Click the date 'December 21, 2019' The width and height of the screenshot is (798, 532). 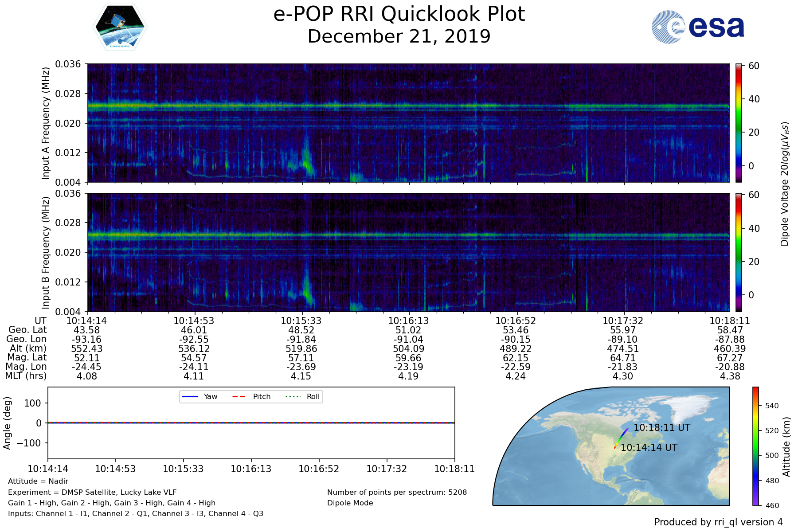pos(399,36)
